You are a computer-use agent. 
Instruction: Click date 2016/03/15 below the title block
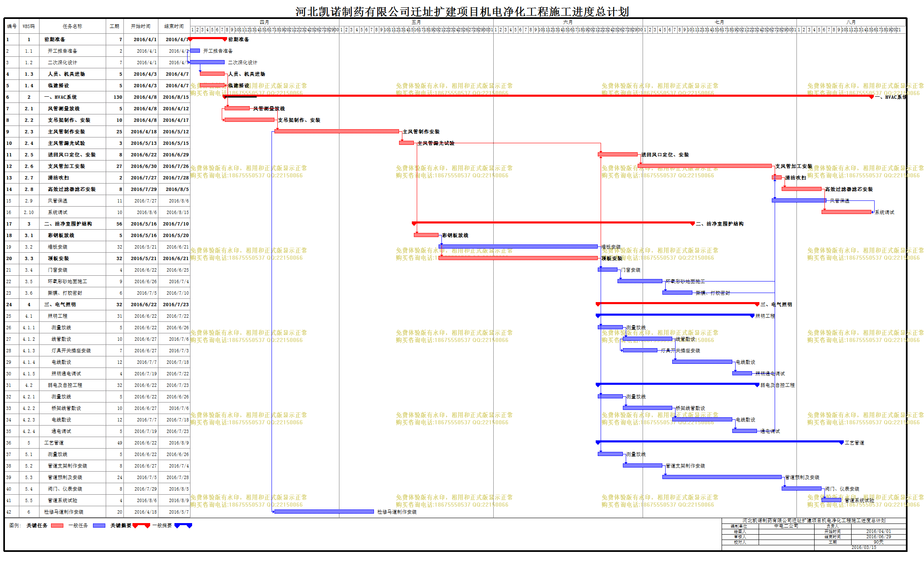[x=864, y=547]
